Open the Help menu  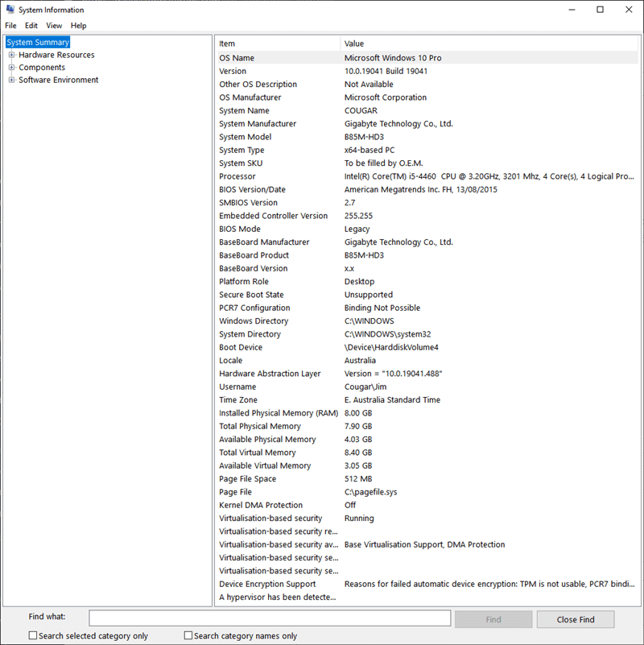click(78, 26)
